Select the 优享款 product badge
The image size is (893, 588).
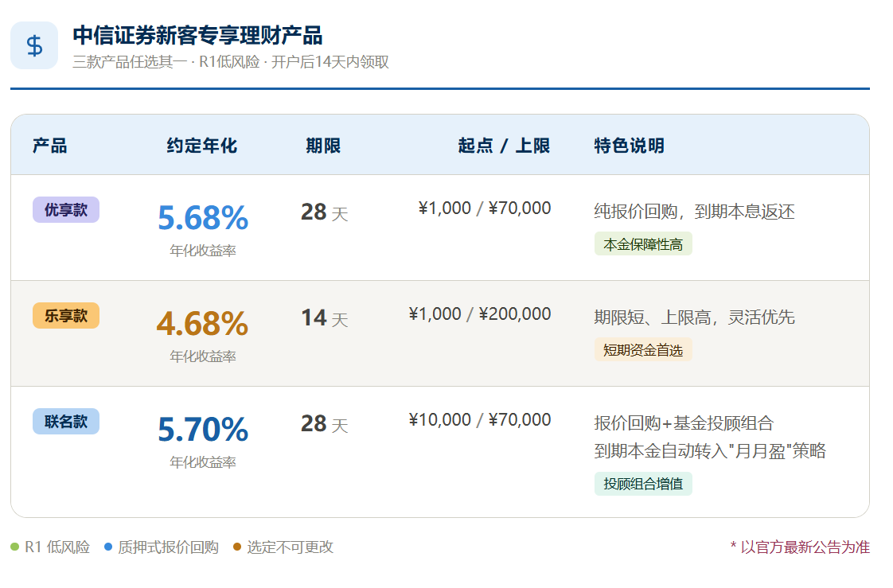point(66,209)
